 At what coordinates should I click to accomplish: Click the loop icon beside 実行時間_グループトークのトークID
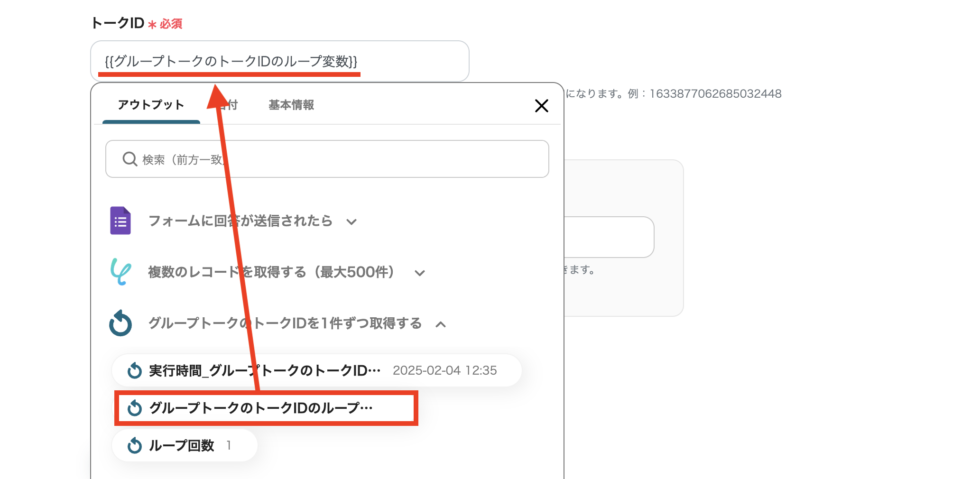tap(134, 370)
